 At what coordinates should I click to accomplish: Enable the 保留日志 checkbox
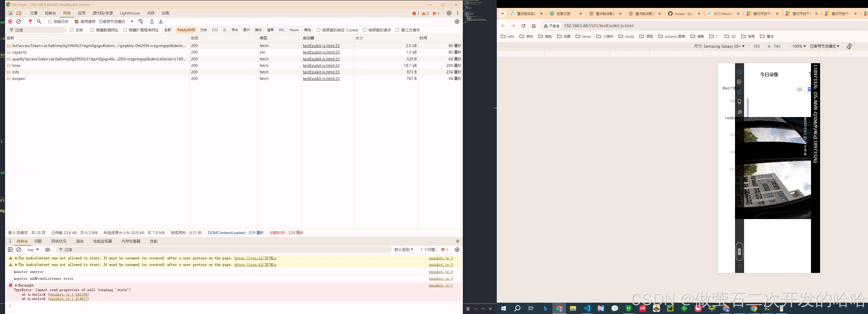tap(50, 22)
